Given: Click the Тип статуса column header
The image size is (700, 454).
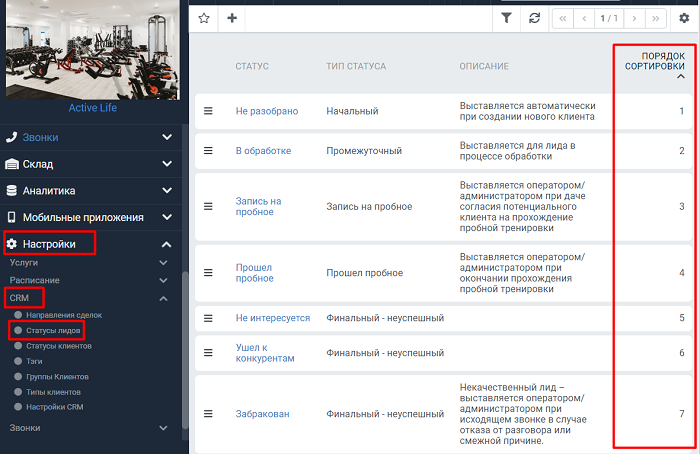Looking at the screenshot, I should point(356,66).
